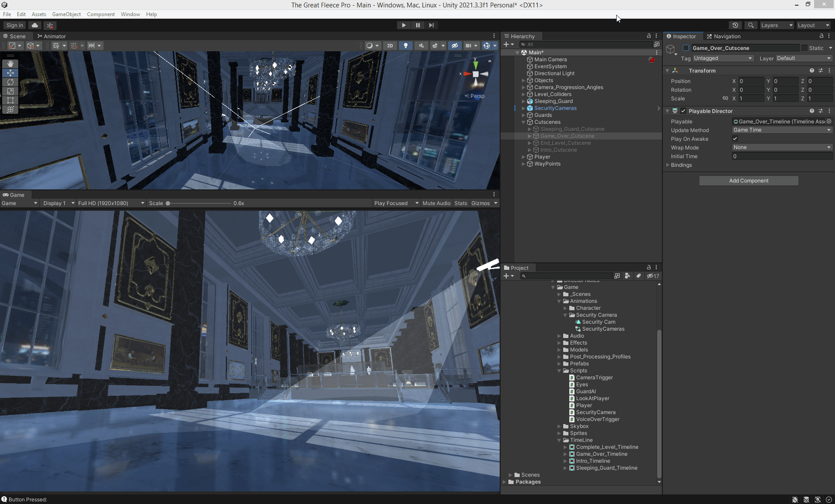The width and height of the screenshot is (835, 504).
Task: Open Undo History icon
Action: pos(735,25)
